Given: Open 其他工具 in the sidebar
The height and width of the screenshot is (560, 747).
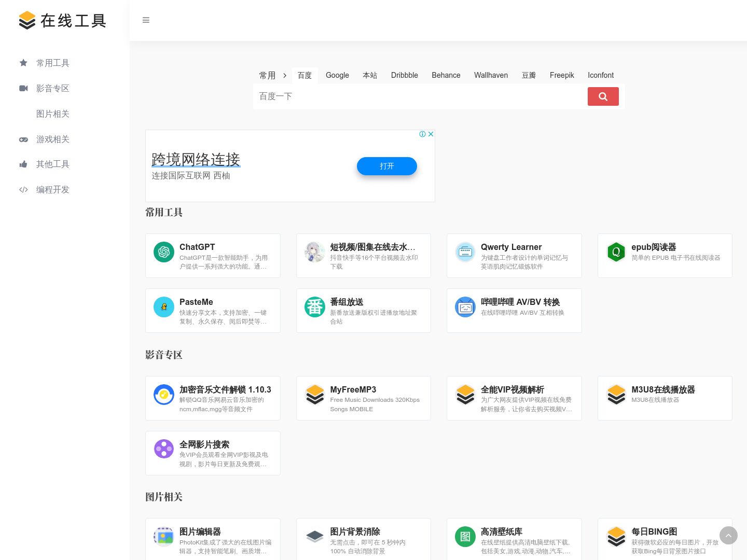Looking at the screenshot, I should point(53,164).
